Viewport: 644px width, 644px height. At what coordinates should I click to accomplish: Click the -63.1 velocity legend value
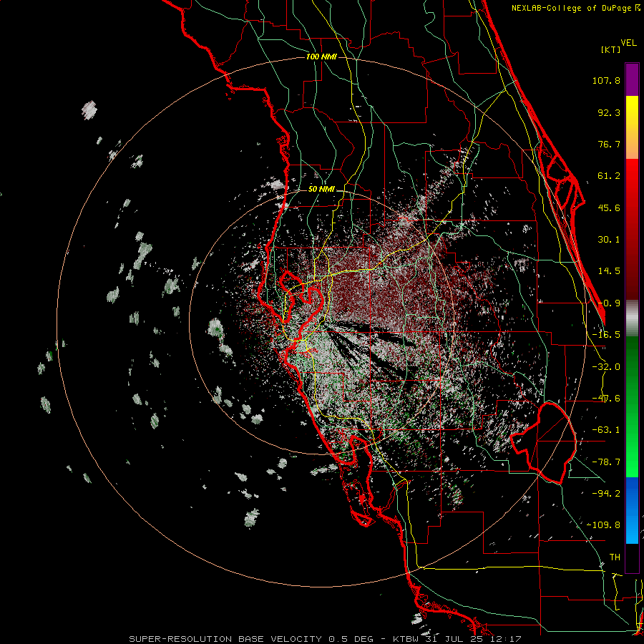606,430
